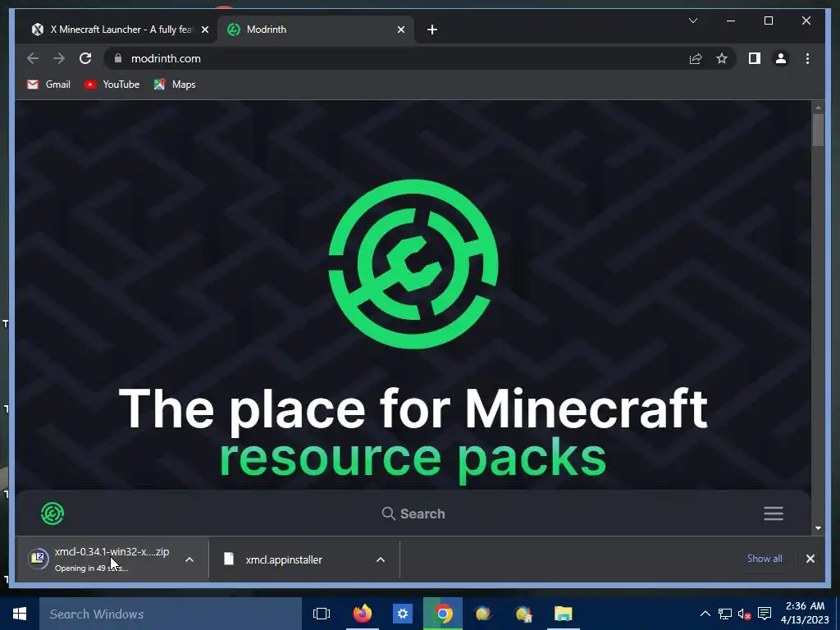Open the Modrinth hamburger menu
Viewport: 840px width, 630px height.
(x=773, y=514)
